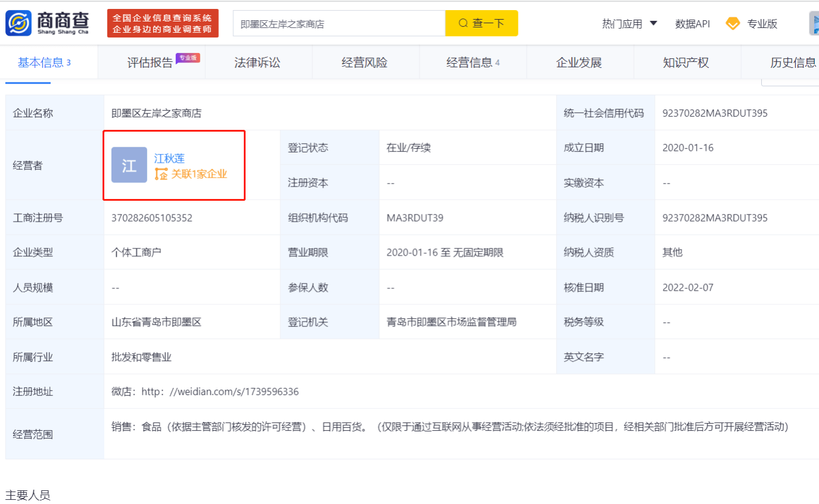Viewport: 819px width, 504px height.
Task: Click the 参保人数 label cell
Action: [x=330, y=287]
